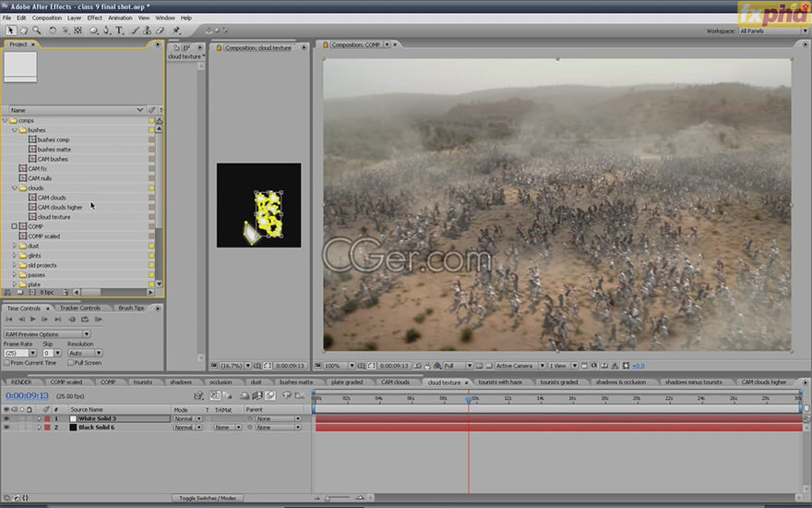
Task: Open the TrkMat dropdown for Black Solid 6
Action: pyautogui.click(x=227, y=427)
